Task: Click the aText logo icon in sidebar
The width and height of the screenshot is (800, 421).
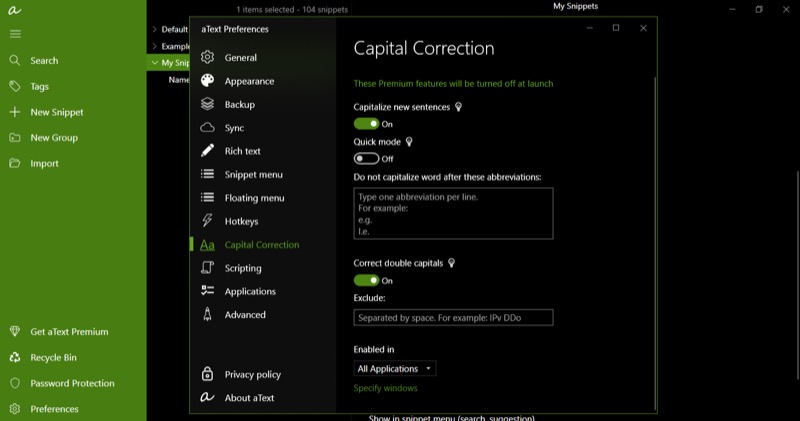Action: pyautogui.click(x=14, y=10)
